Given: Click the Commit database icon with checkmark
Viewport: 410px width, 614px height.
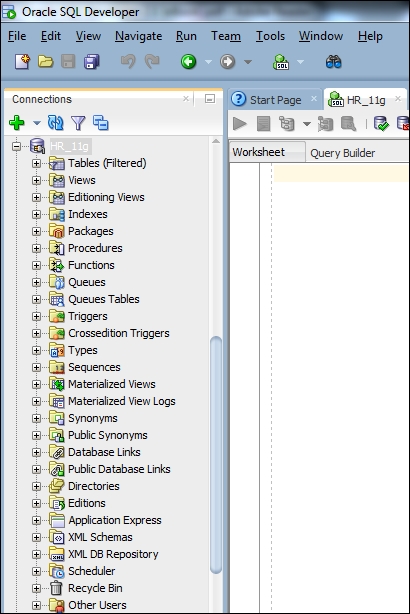Looking at the screenshot, I should 381,124.
